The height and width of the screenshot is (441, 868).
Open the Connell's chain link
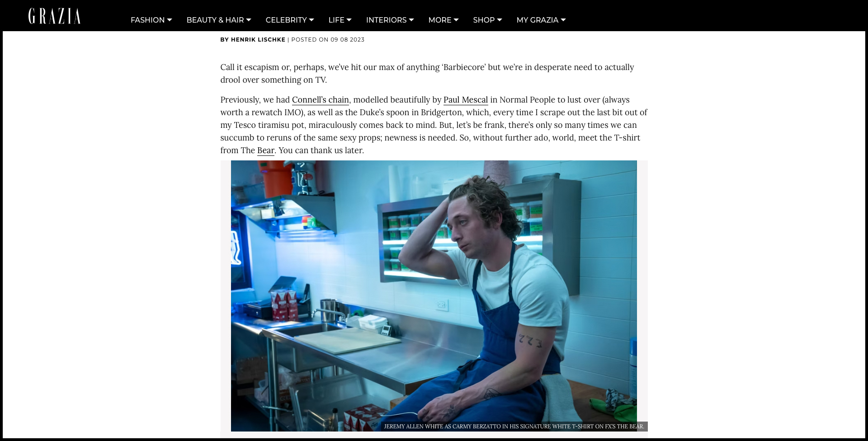pos(321,100)
